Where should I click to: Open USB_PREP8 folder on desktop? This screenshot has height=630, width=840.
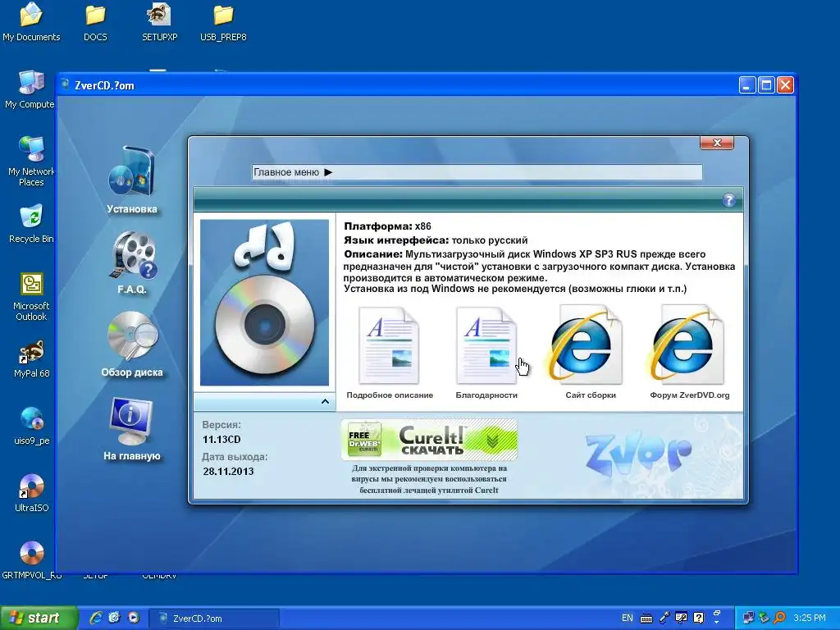click(223, 22)
